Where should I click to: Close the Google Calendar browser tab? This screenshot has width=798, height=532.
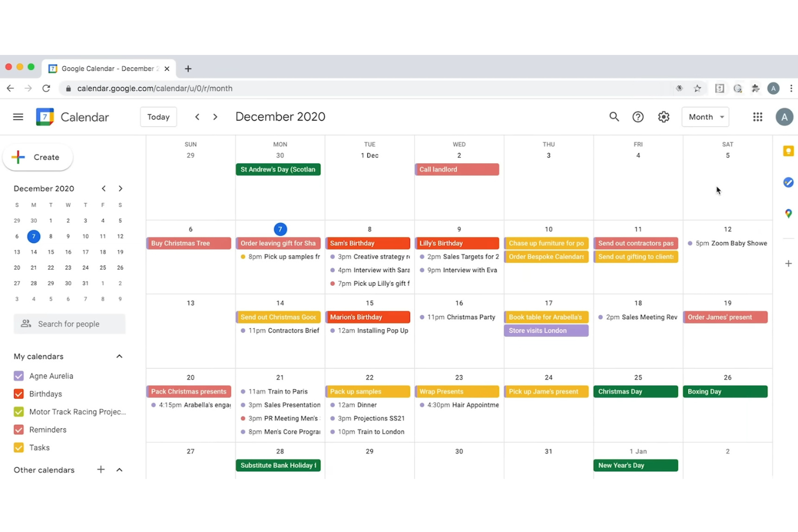[x=167, y=68]
